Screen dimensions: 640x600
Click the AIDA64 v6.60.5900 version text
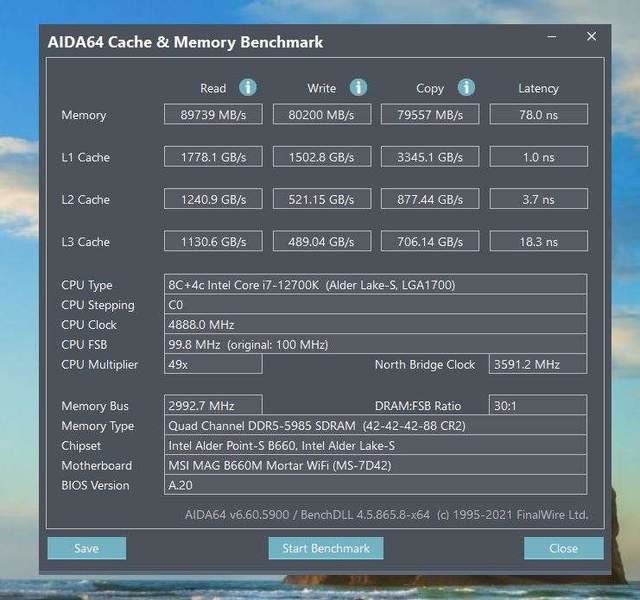[x=386, y=514]
